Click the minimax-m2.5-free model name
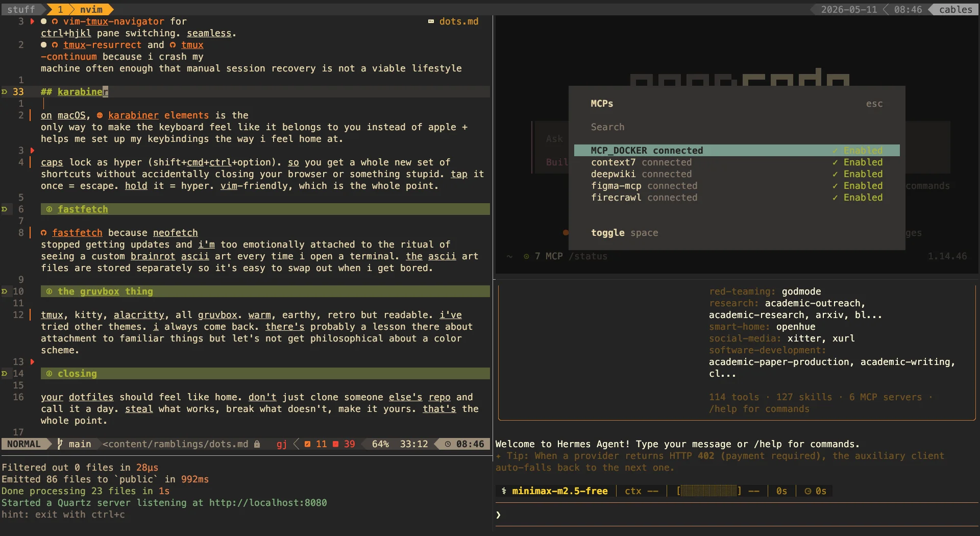Screen dimensions: 980x536 click(560, 491)
